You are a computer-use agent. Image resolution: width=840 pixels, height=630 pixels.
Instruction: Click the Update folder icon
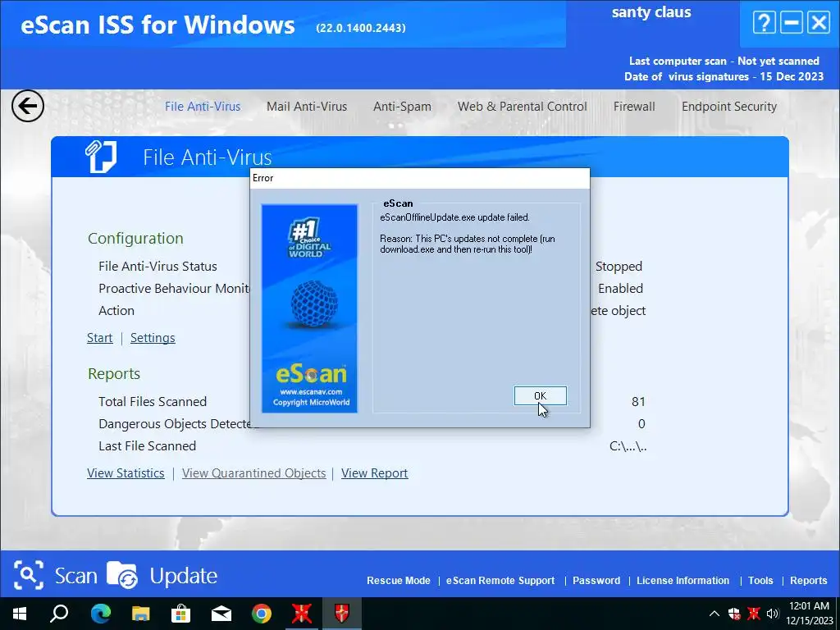(122, 575)
